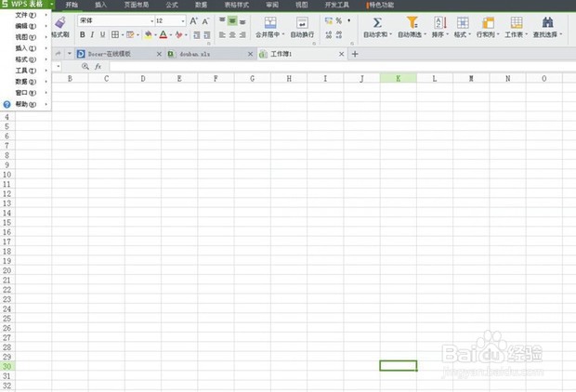
Task: Click the magnifier icon beside fx
Action: tap(85, 67)
